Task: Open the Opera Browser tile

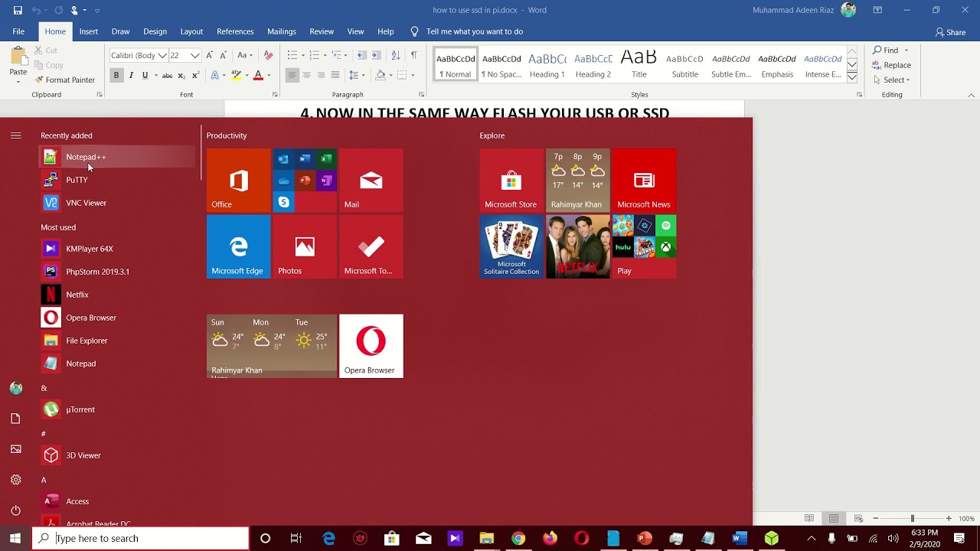Action: click(x=371, y=346)
